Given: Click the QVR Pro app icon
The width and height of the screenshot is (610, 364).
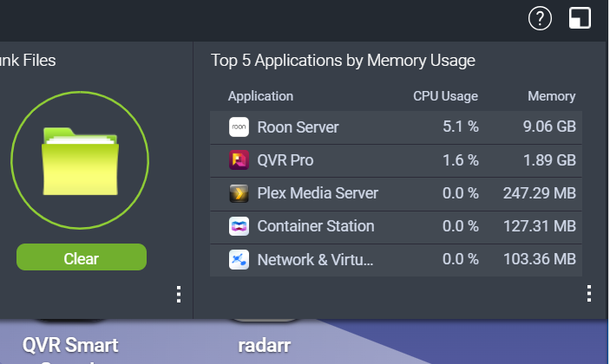Looking at the screenshot, I should point(239,160).
